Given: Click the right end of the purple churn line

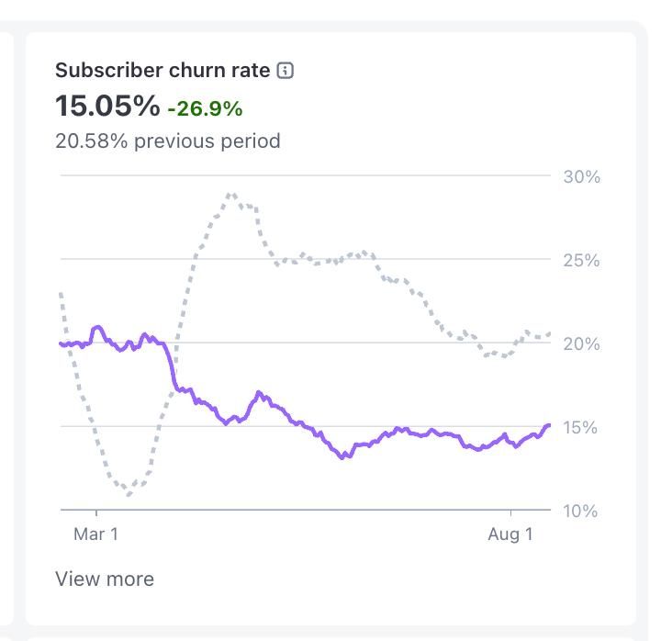Looking at the screenshot, I should pyautogui.click(x=549, y=425).
